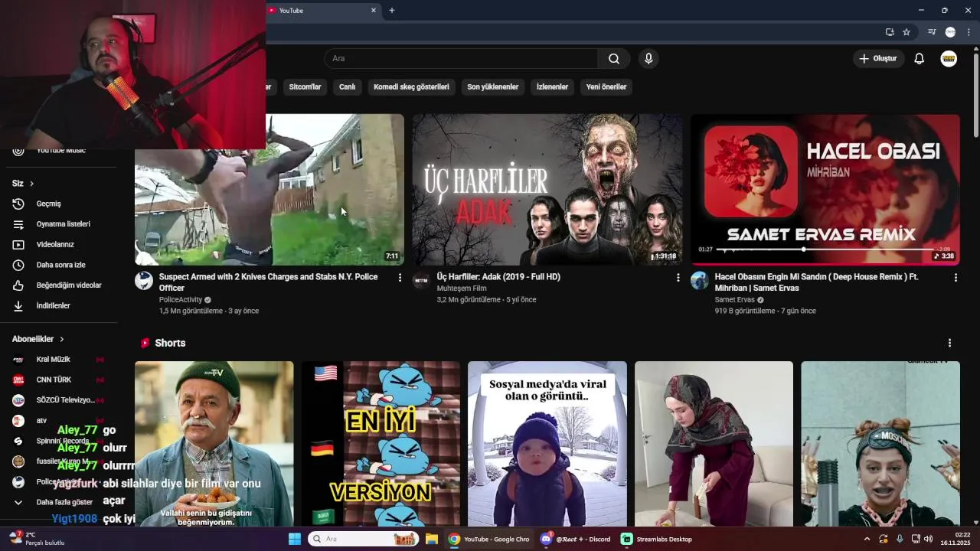980x551 pixels.
Task: Switch to YouTube Chrome taskbar item
Action: tap(490, 539)
